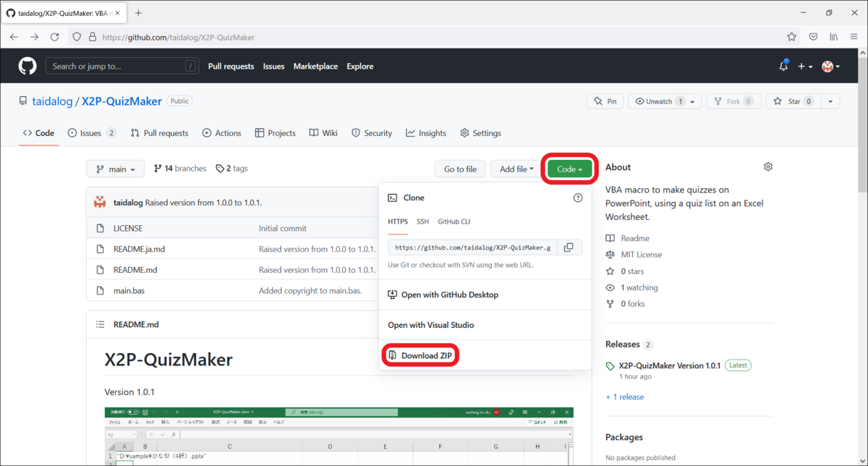868x466 pixels.
Task: Open the Wiki tab
Action: point(323,133)
